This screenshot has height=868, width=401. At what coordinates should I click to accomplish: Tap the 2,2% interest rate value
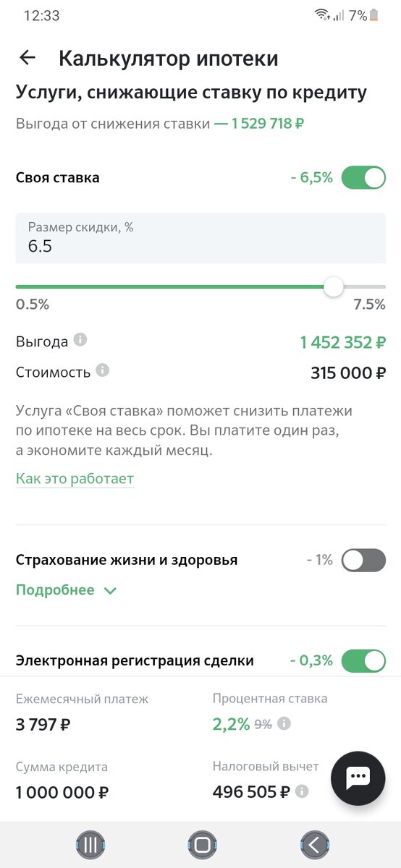231,723
